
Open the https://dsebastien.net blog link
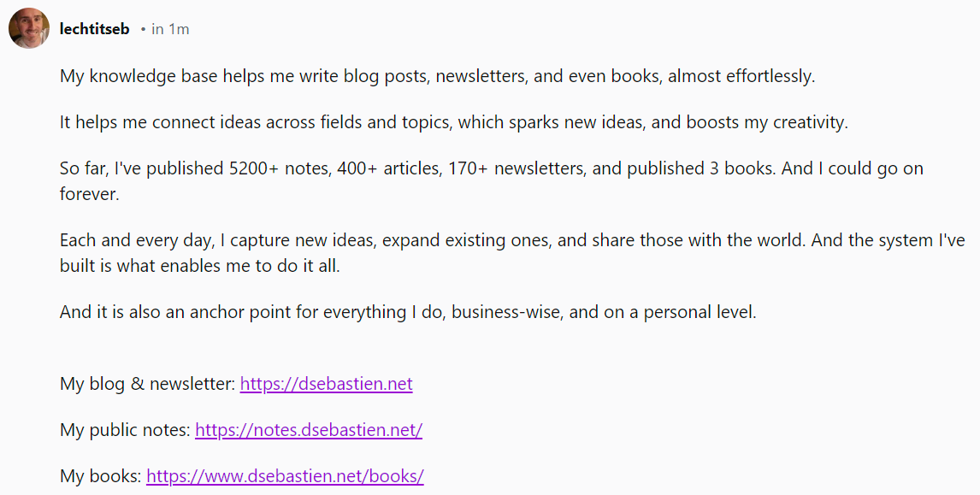tap(326, 384)
